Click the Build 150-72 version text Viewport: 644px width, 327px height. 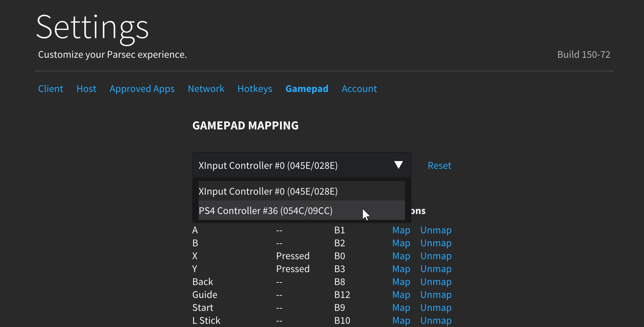(x=584, y=55)
